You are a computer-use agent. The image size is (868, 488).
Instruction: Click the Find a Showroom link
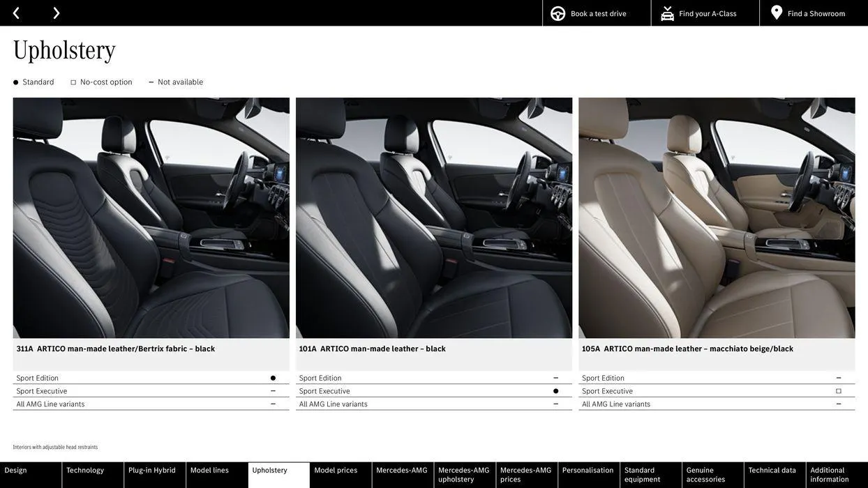pyautogui.click(x=816, y=14)
